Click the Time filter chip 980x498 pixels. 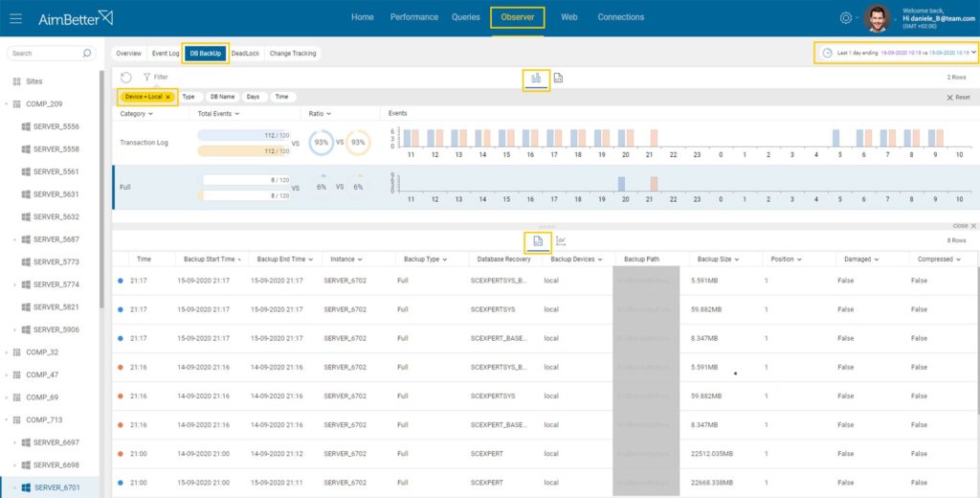tap(282, 97)
